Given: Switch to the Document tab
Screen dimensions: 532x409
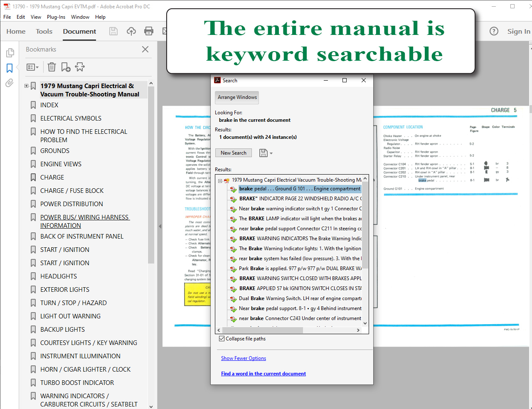Looking at the screenshot, I should tap(79, 31).
